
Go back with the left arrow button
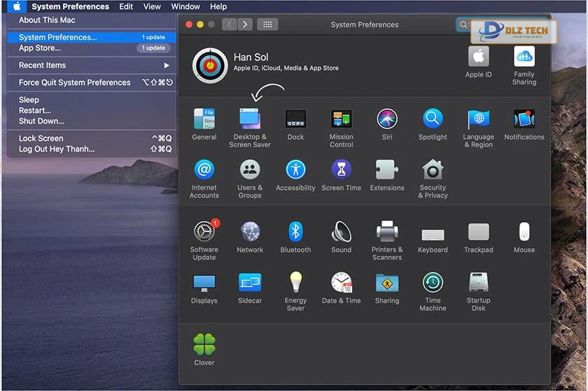coord(230,25)
